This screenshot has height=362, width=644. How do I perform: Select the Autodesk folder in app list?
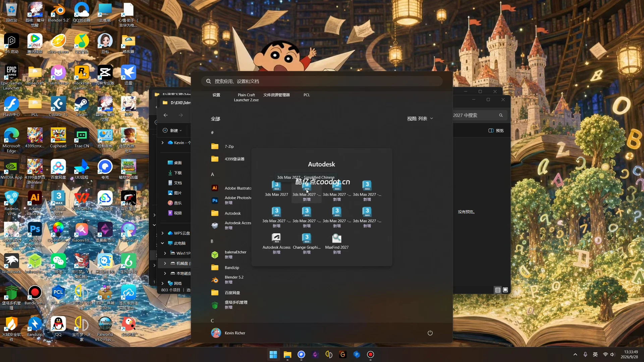coord(226,213)
